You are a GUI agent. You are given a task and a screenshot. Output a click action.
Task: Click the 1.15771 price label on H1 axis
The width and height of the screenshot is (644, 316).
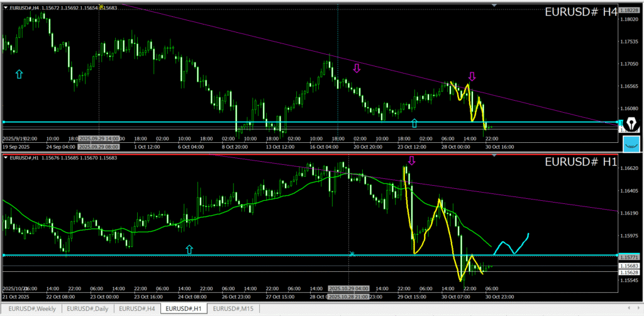[629, 257]
